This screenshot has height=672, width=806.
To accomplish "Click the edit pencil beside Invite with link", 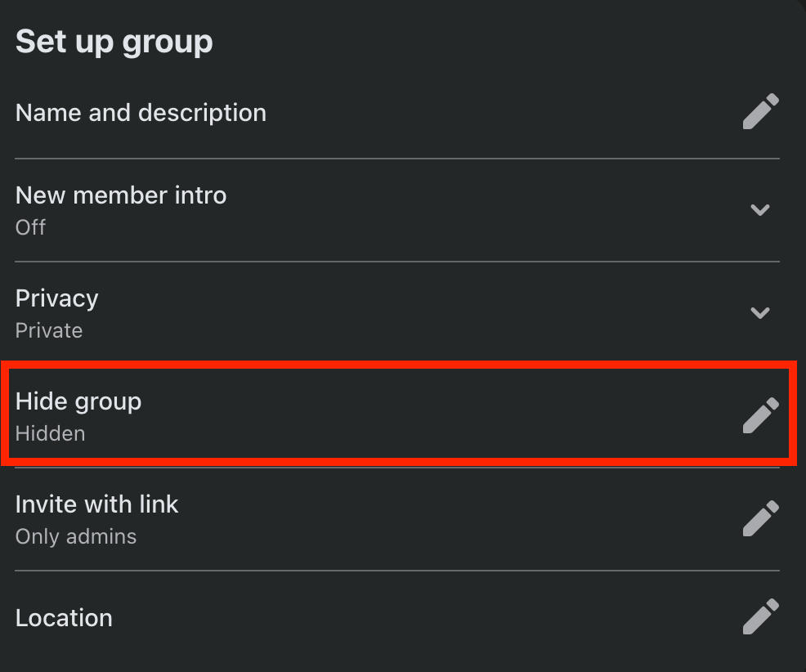I will [760, 518].
